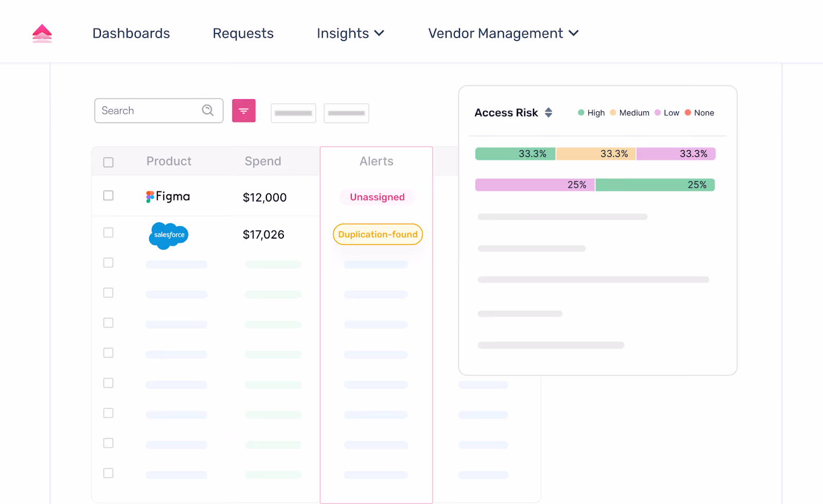Check the Figma row checkbox

pyautogui.click(x=108, y=195)
